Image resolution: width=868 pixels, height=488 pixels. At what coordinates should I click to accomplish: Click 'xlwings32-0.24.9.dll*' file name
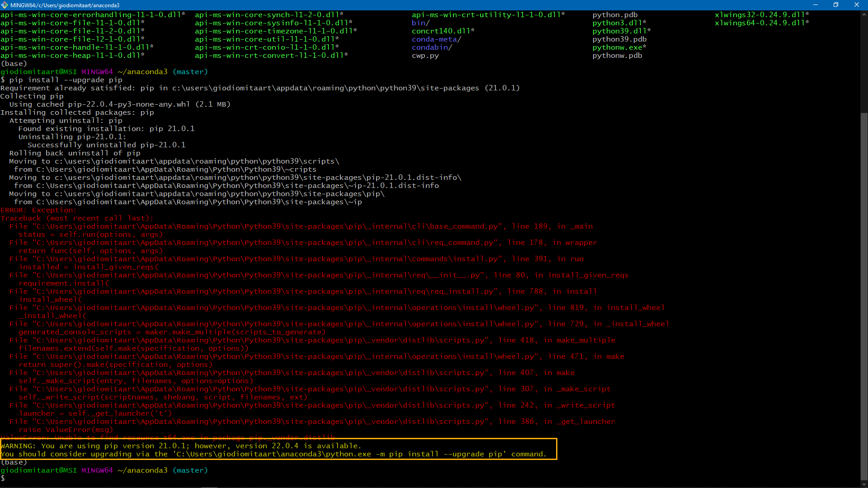coord(762,15)
